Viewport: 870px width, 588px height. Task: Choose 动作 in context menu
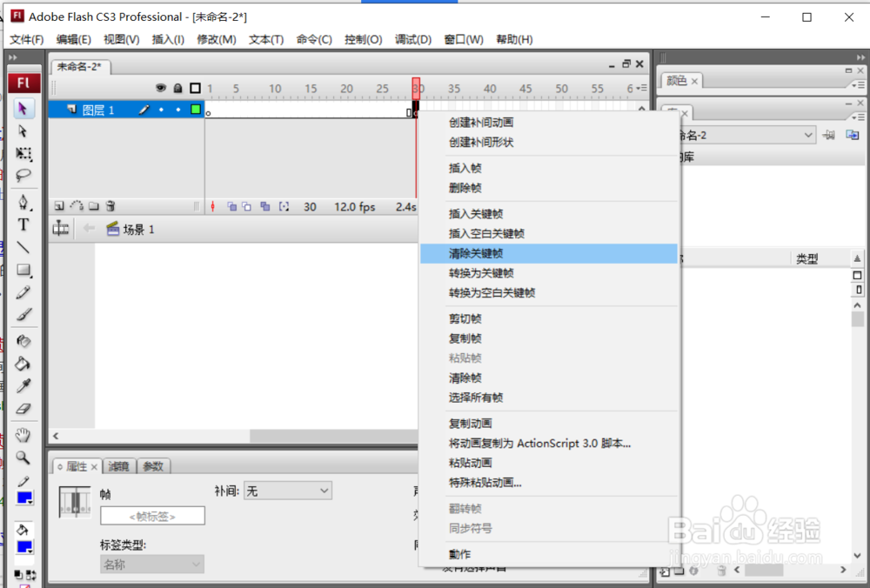click(x=549, y=554)
